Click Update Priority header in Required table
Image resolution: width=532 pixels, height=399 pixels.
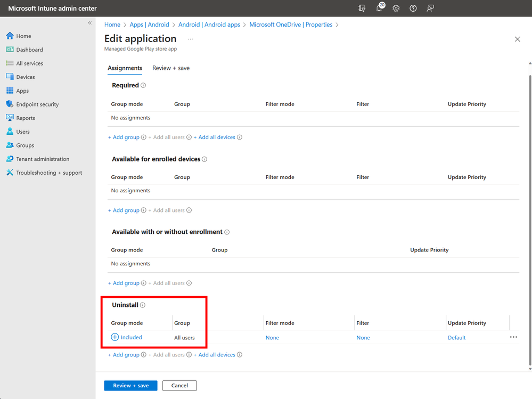tap(467, 104)
